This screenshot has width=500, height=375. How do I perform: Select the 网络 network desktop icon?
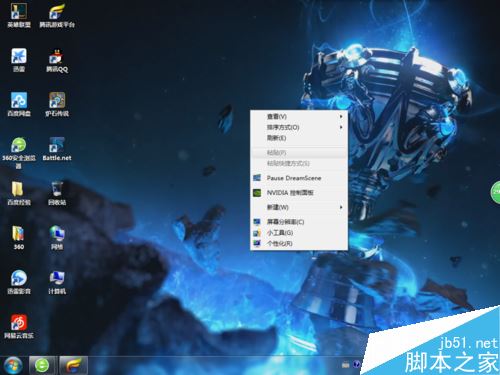click(x=57, y=238)
